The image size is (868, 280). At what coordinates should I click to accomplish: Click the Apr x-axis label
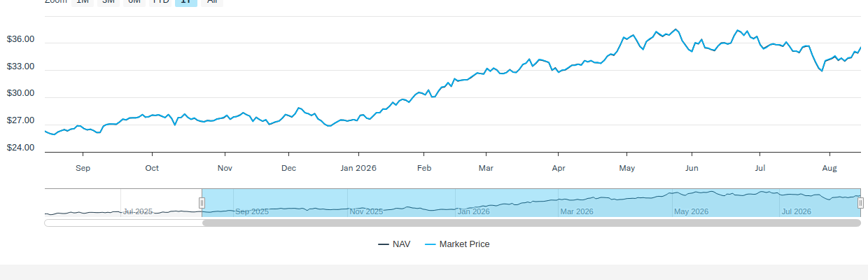pos(558,168)
